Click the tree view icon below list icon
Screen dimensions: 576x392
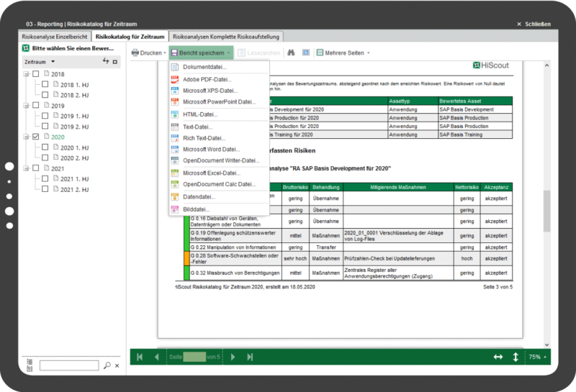click(x=30, y=368)
